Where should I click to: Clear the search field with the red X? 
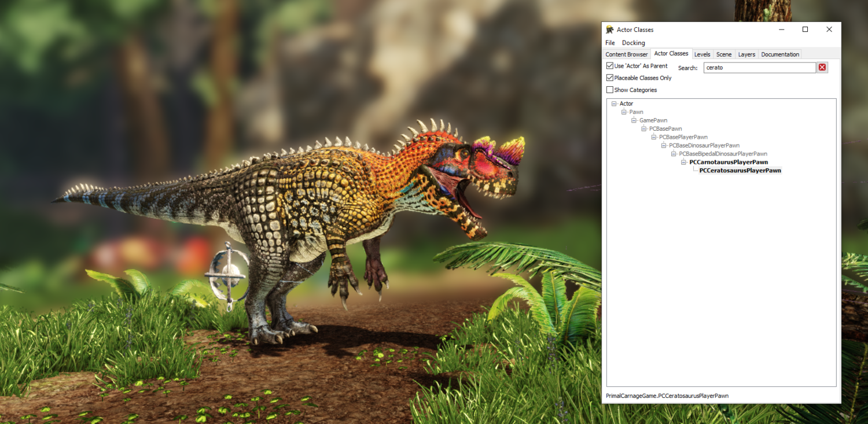point(822,68)
